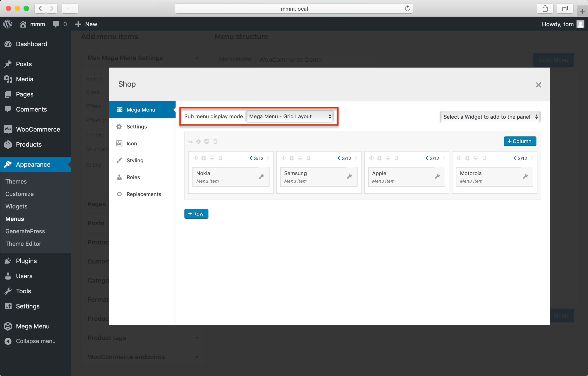Viewport: 588px width, 376px height.
Task: Open the 'Select a Widget to add' dropdown
Action: (489, 117)
